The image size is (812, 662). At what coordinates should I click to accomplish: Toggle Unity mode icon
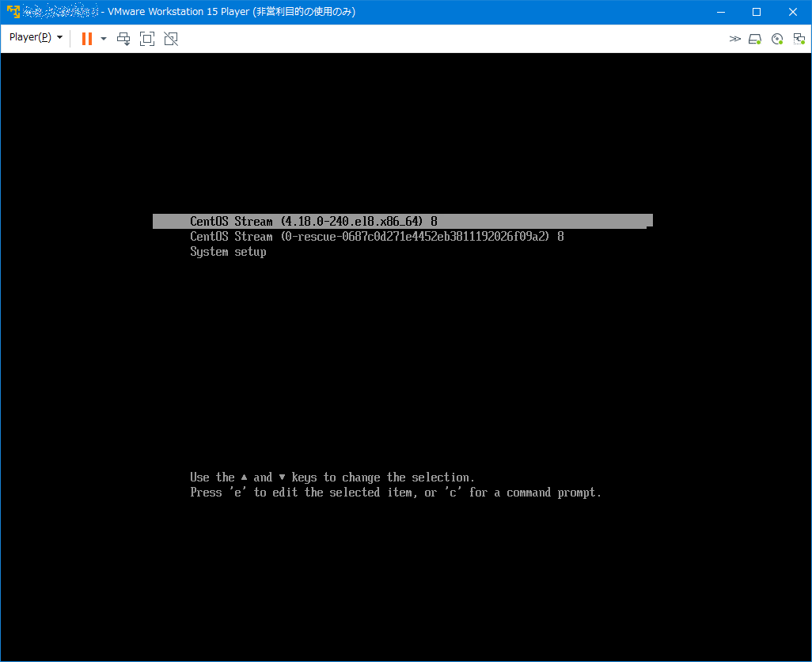171,38
